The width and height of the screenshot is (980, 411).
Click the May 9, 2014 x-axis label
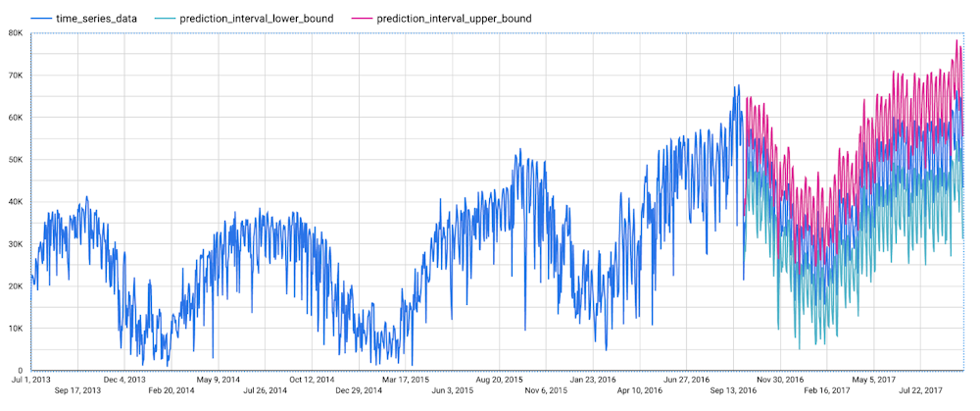tap(219, 380)
